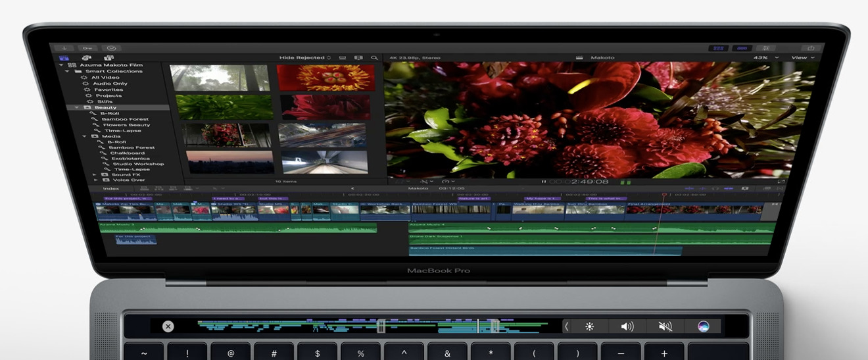Expand the Touch Bar Control Strip chevron

(567, 326)
